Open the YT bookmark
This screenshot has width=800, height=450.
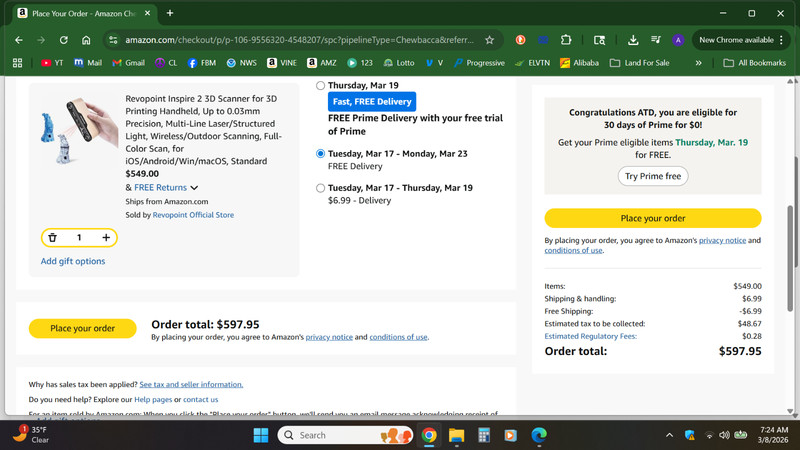pos(53,63)
